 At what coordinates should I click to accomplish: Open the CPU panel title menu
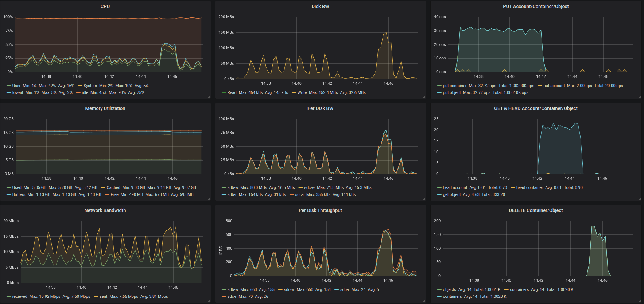(x=105, y=7)
